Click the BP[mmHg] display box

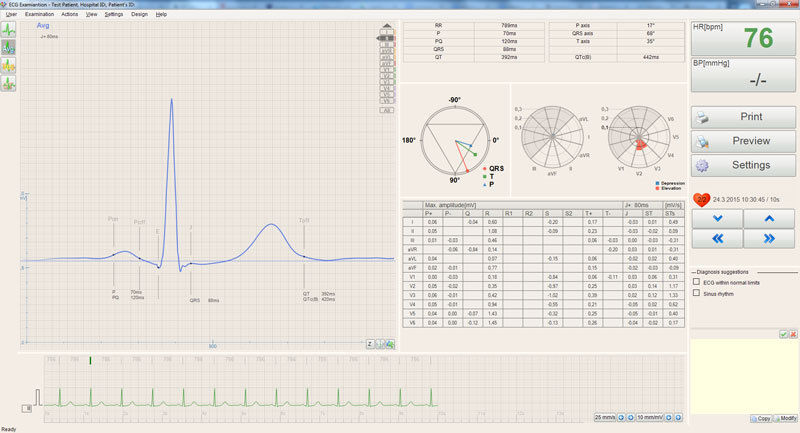pyautogui.click(x=743, y=74)
